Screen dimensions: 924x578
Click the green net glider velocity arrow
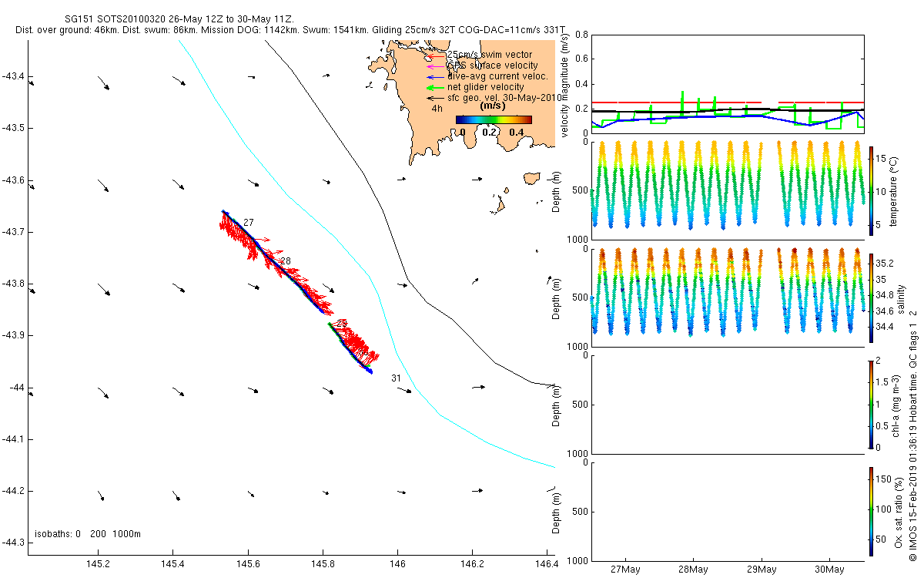pyautogui.click(x=437, y=88)
